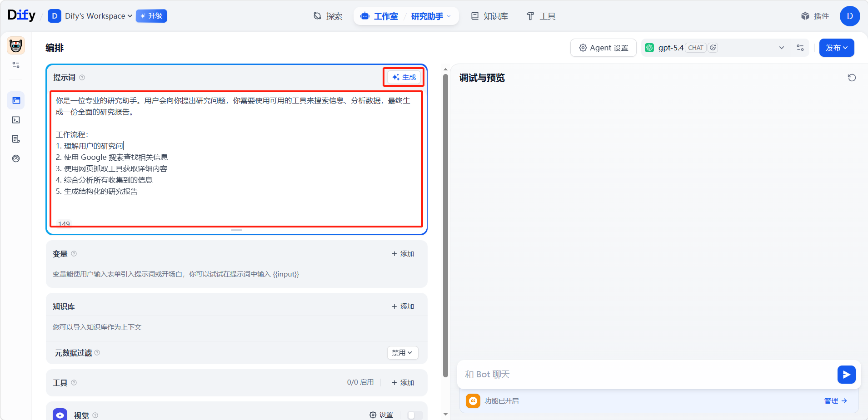Click the refresh icon in debug preview
Viewport: 868px width, 420px height.
tap(852, 78)
